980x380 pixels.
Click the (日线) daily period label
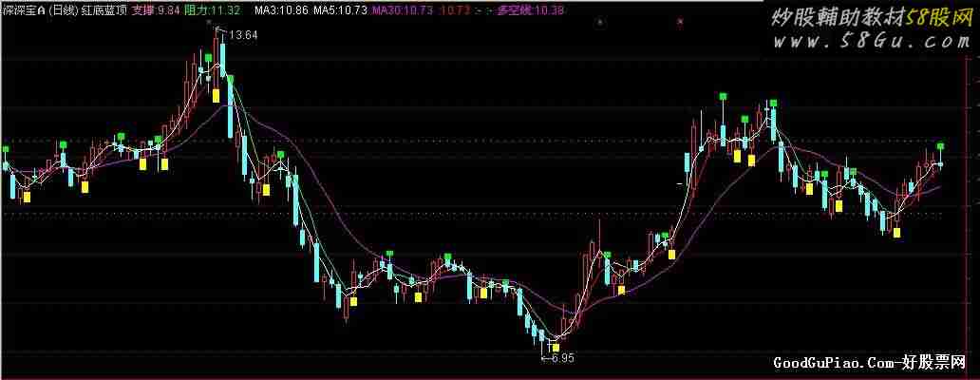click(x=61, y=11)
